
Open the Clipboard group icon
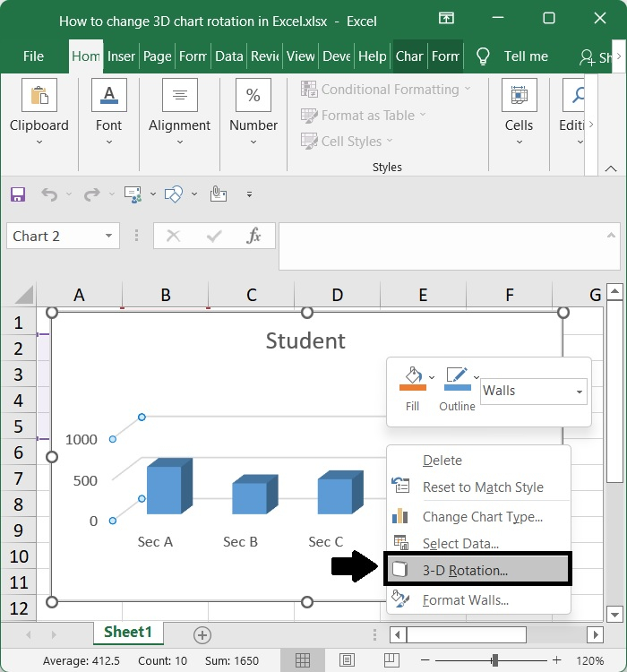coord(39,95)
